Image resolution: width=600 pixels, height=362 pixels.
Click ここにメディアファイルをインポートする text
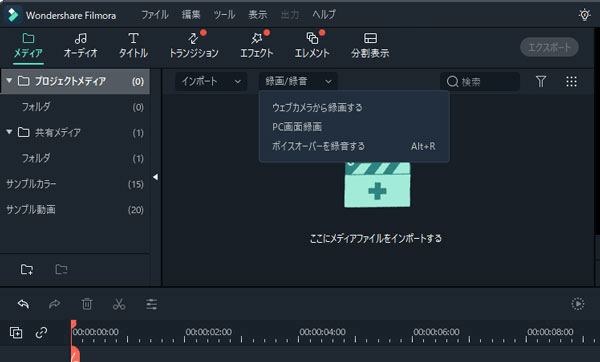(x=375, y=238)
